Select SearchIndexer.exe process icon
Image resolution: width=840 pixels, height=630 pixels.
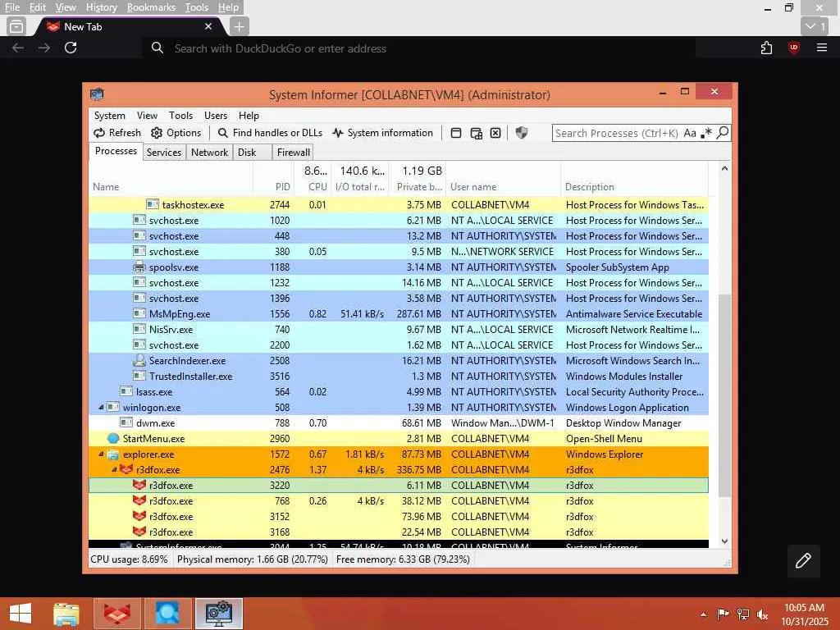[x=139, y=361]
